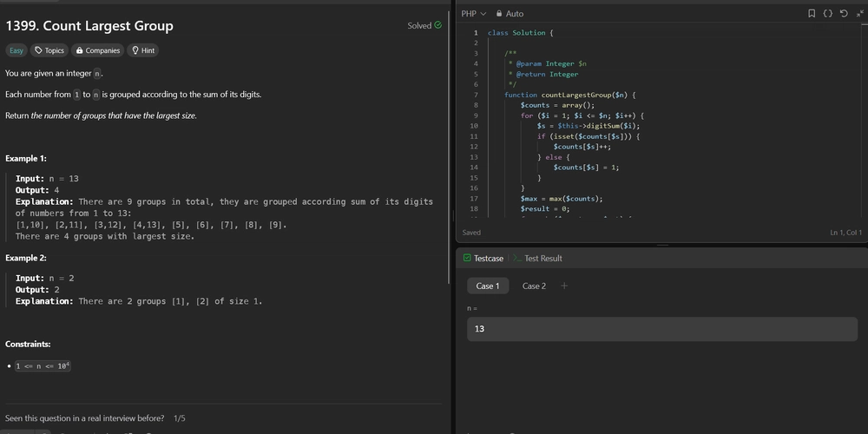Viewport: 868px width, 434px height.
Task: Switch to the Testcase tab
Action: pyautogui.click(x=483, y=258)
